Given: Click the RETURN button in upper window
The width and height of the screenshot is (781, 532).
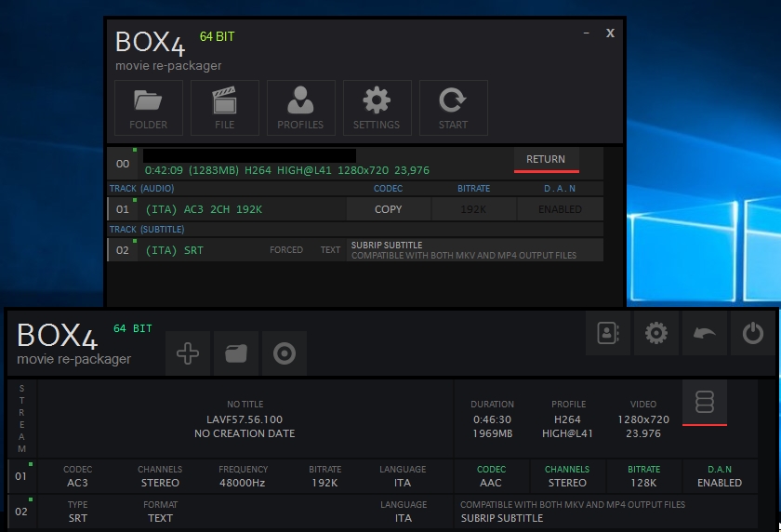Looking at the screenshot, I should tap(547, 160).
